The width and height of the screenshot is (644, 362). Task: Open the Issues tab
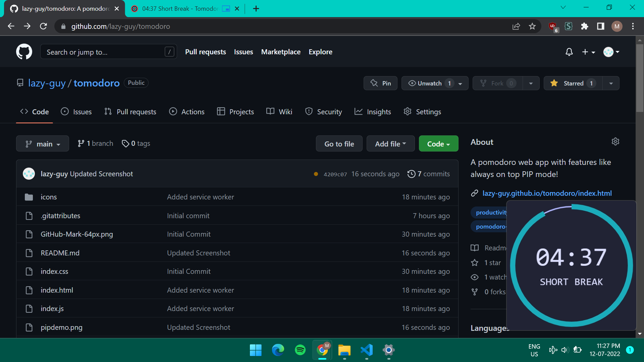click(x=82, y=112)
